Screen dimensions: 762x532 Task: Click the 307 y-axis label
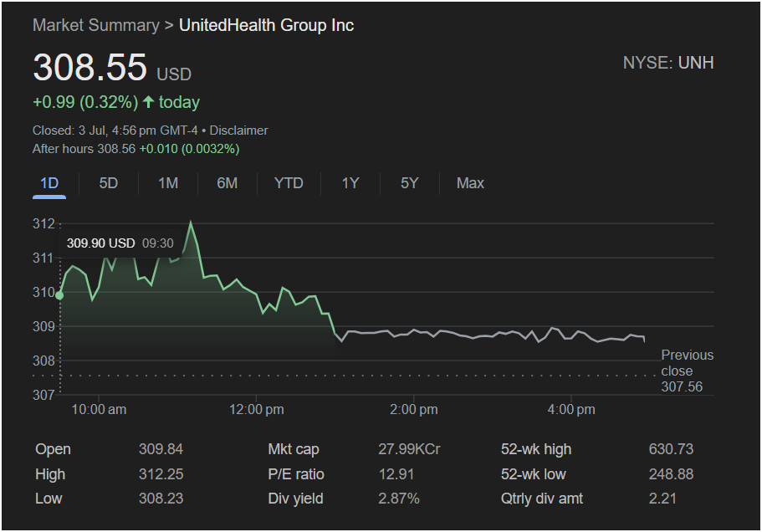[x=43, y=395]
